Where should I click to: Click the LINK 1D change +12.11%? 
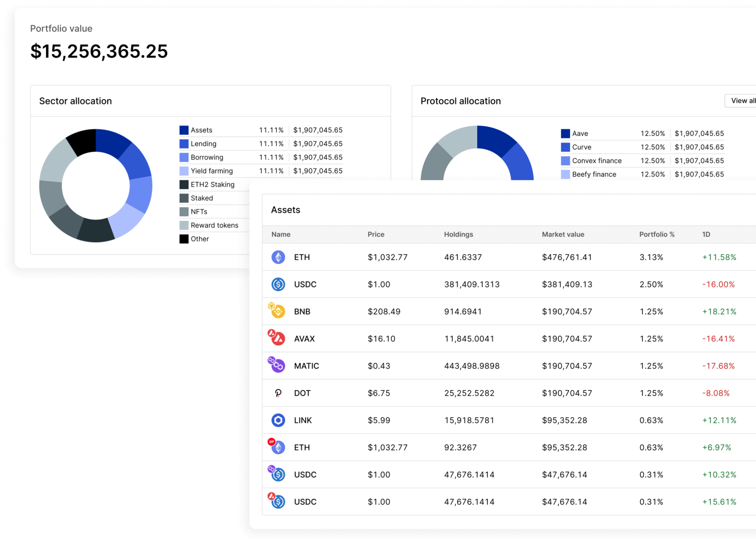click(719, 420)
